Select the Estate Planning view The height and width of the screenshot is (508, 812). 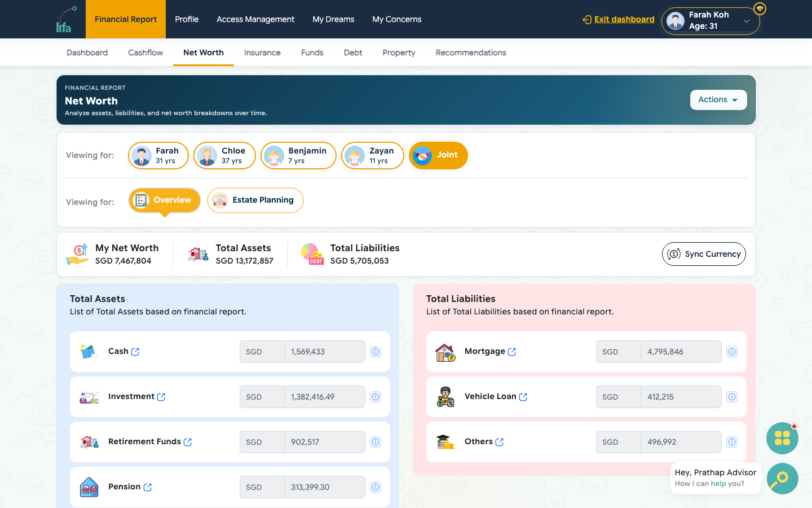(255, 200)
